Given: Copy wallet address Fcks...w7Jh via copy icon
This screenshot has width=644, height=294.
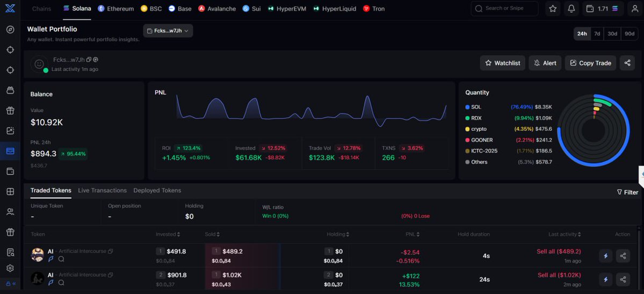Looking at the screenshot, I should coord(89,60).
